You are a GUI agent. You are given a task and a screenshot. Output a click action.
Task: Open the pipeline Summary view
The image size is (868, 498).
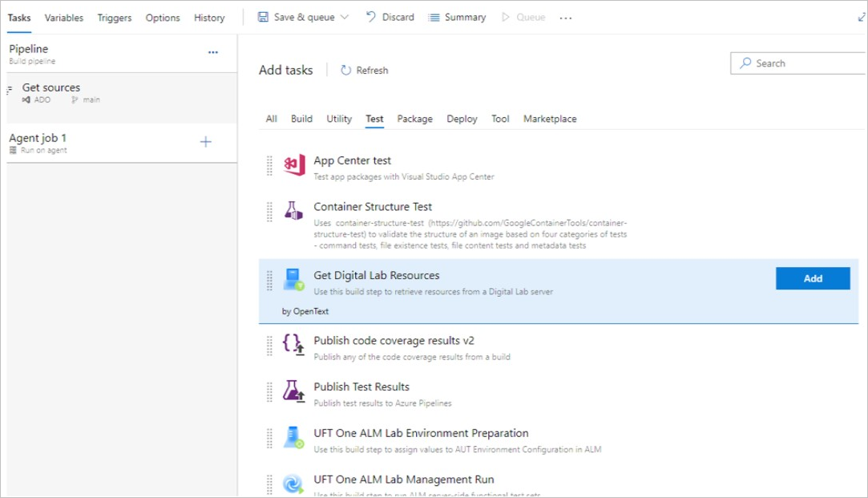point(458,17)
